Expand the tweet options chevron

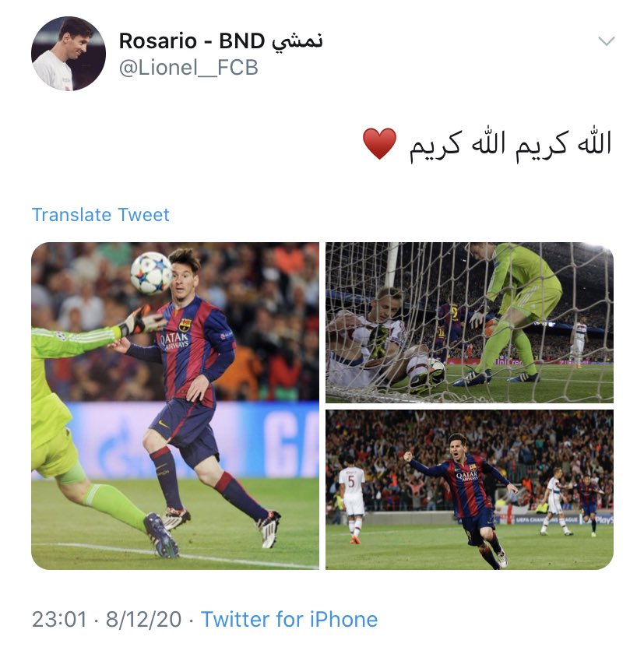coord(607,40)
